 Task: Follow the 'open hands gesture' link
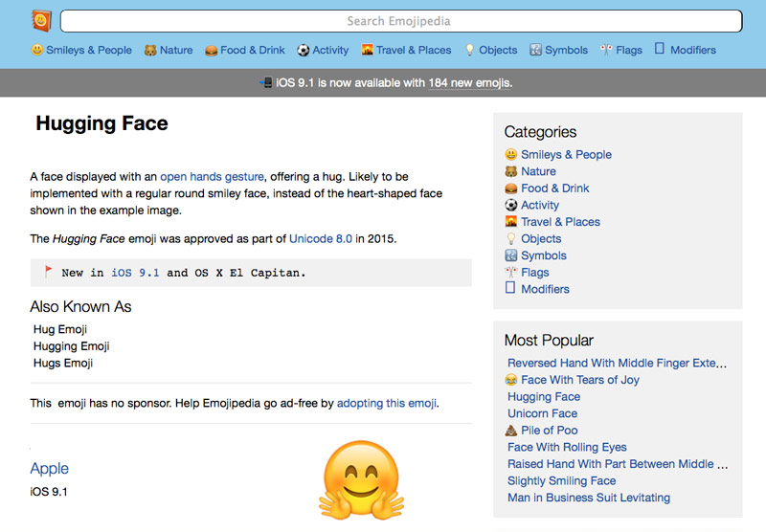point(212,177)
